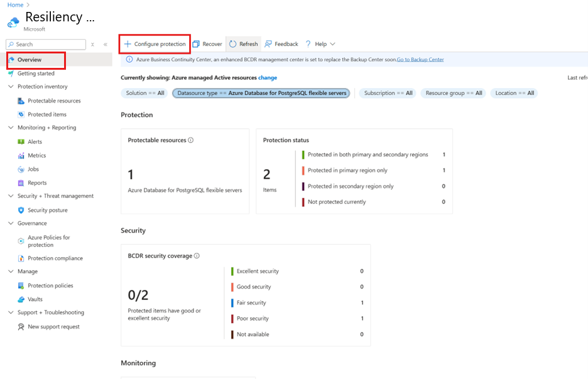Click the circular Refresh icon
588x379 pixels.
[x=233, y=44]
